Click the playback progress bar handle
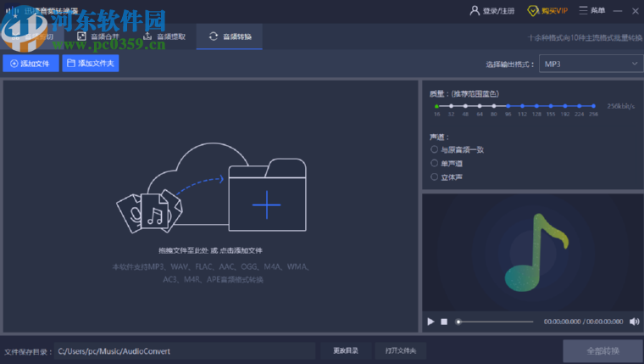Viewport: 644px width, 364px height. coord(458,322)
